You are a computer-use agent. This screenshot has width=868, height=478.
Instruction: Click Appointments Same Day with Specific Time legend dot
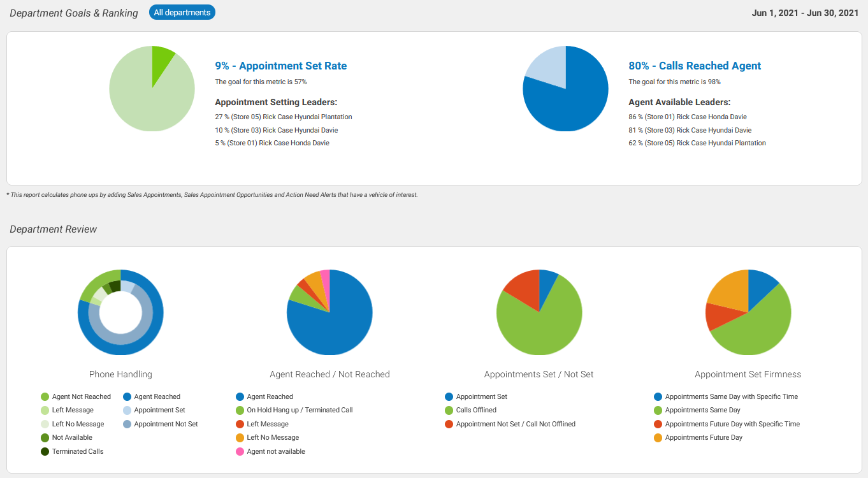pyautogui.click(x=658, y=396)
